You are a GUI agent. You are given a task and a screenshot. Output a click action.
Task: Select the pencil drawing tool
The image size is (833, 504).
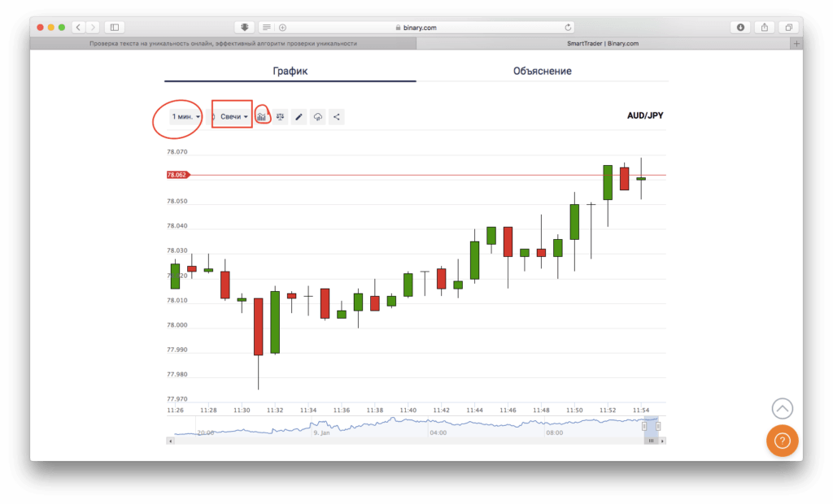[x=299, y=117]
